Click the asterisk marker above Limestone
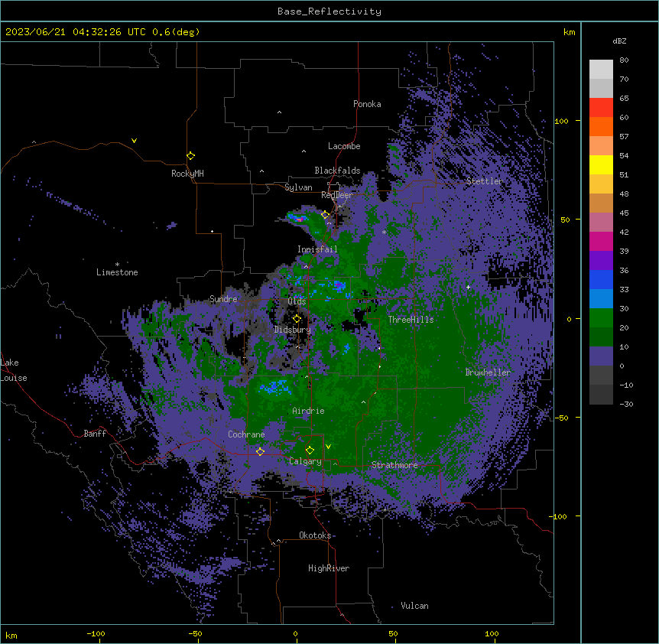This screenshot has width=659, height=644. pos(117,264)
